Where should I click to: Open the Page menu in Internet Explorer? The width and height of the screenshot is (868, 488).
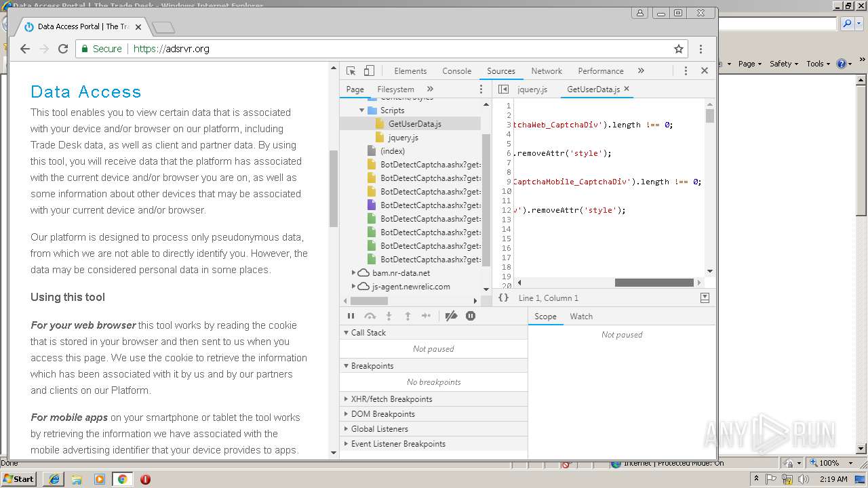point(750,64)
